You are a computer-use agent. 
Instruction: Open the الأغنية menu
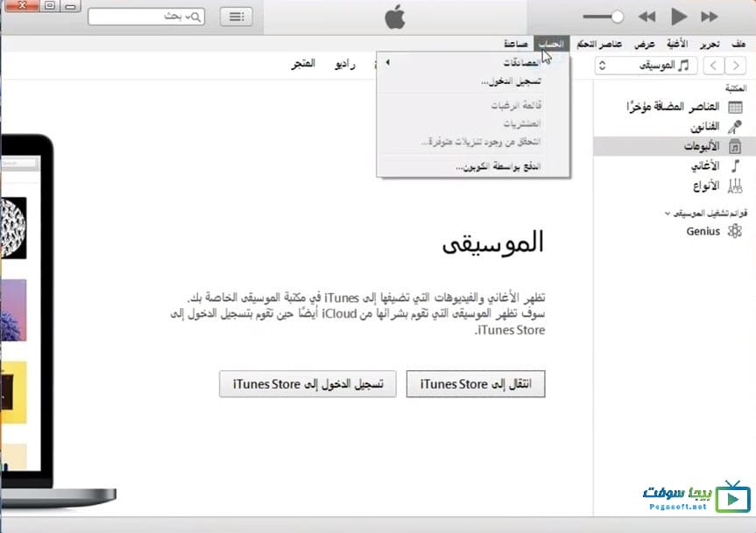[x=677, y=44]
